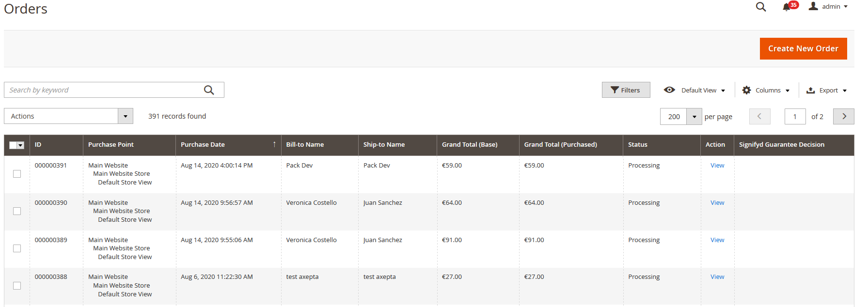Click the Columns gear icon
Screen dimensions: 868x307
[x=746, y=90]
